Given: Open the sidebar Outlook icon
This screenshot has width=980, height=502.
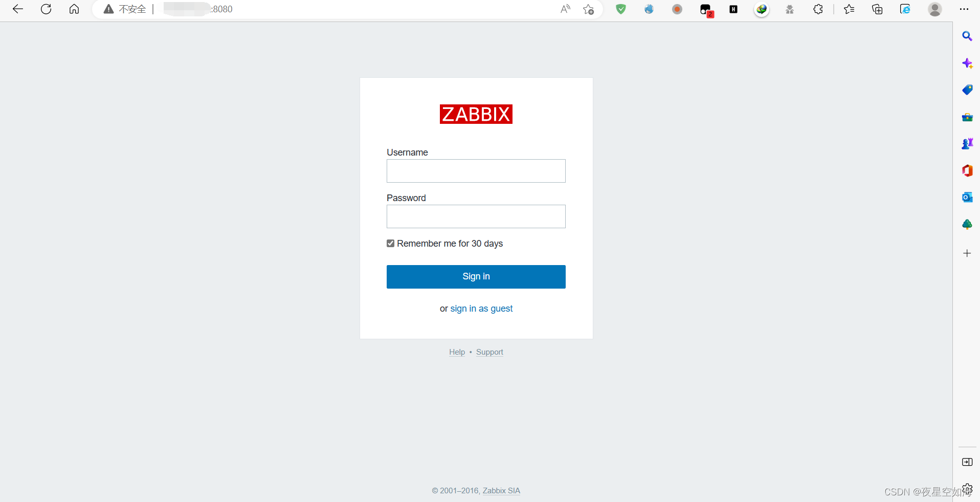Looking at the screenshot, I should tap(967, 198).
